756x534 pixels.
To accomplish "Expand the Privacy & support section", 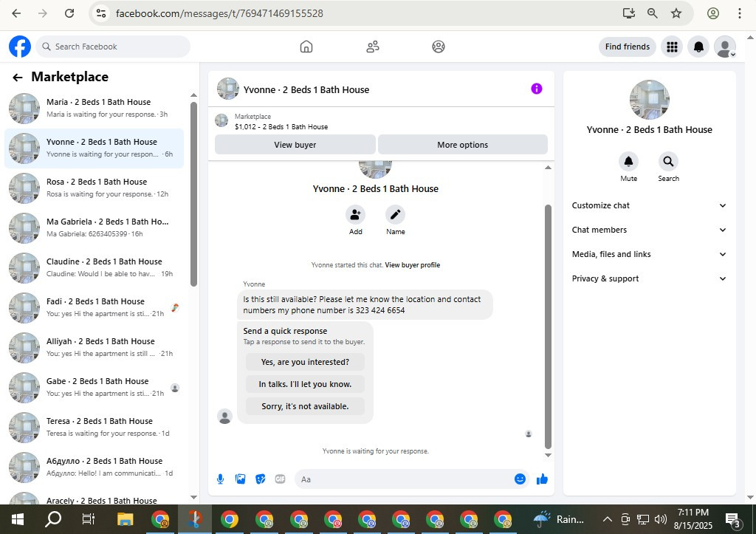I will tap(649, 279).
